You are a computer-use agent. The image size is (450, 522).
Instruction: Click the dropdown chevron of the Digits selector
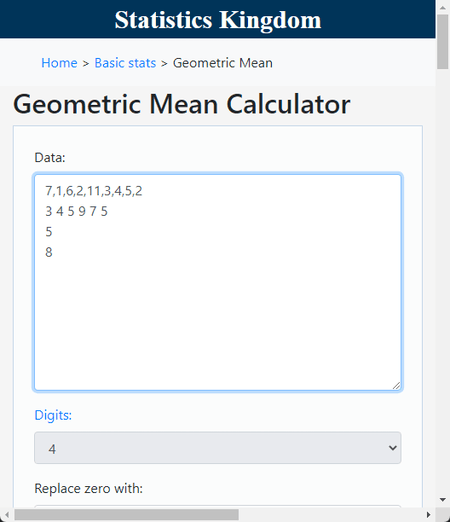(393, 448)
